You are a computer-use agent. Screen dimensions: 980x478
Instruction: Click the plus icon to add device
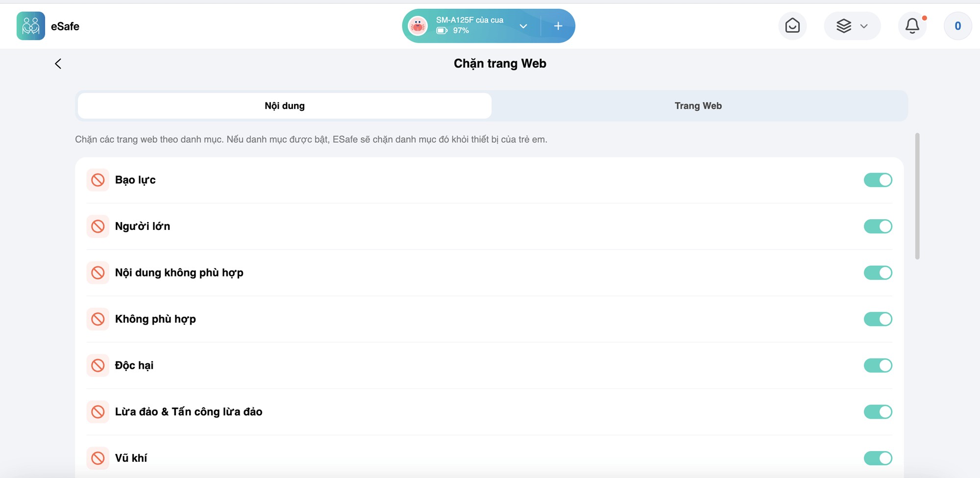click(x=558, y=26)
